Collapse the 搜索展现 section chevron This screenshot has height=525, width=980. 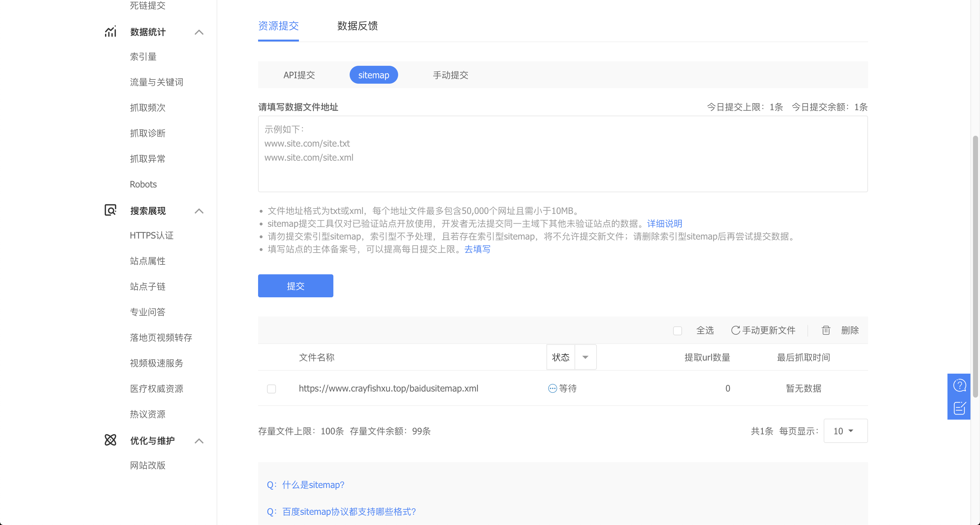coord(199,211)
